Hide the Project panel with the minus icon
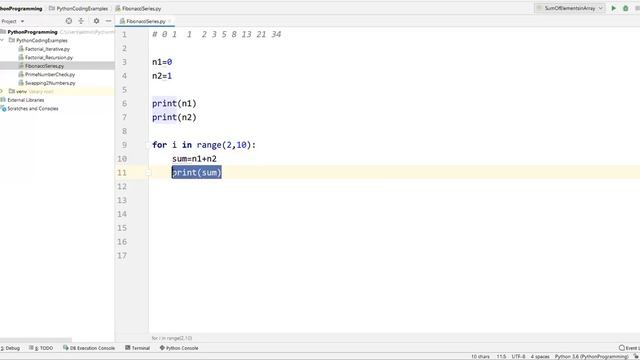 [109, 21]
